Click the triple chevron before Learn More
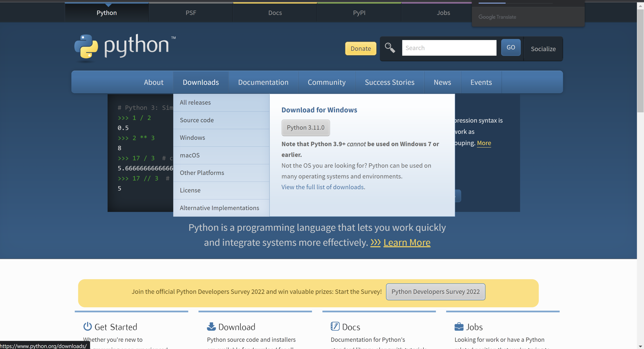The image size is (644, 349). tap(375, 242)
